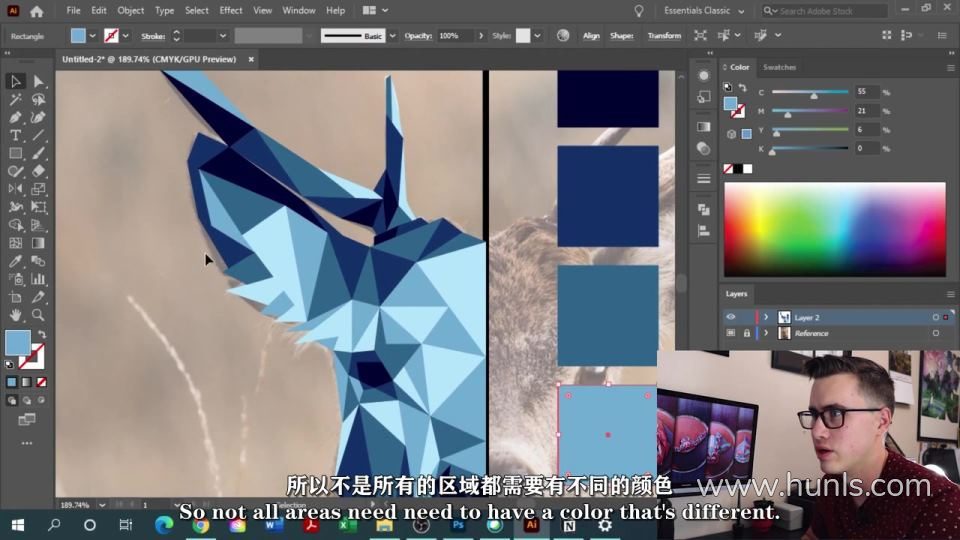Image resolution: width=960 pixels, height=540 pixels.
Task: Close the Untitled-2 document tab
Action: point(251,59)
